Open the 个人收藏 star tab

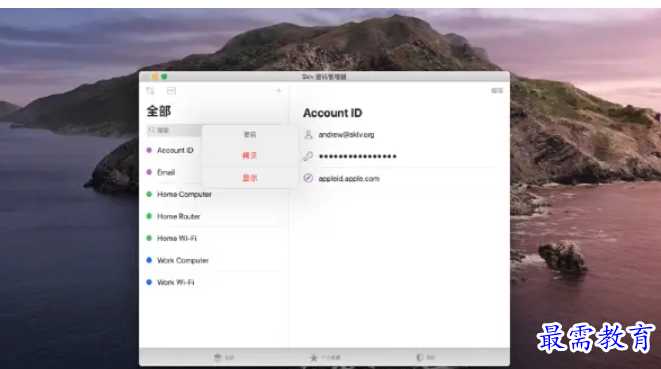(x=325, y=358)
